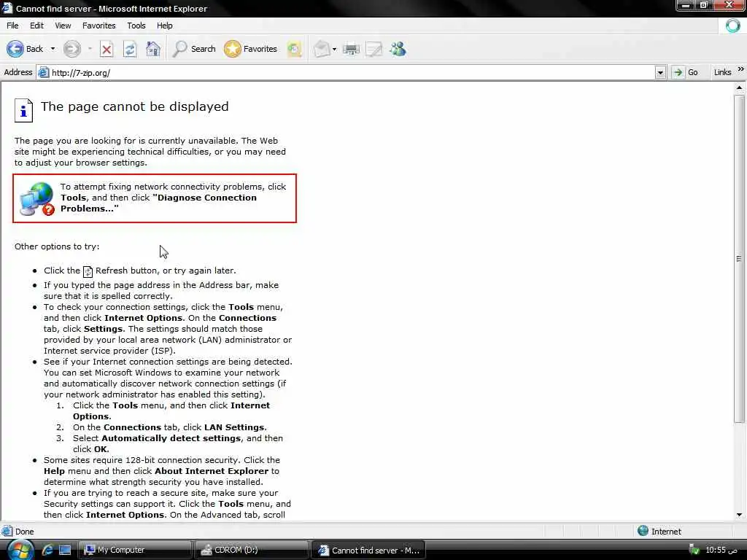The image size is (747, 560).
Task: Click the Windows Start orb
Action: (20, 551)
